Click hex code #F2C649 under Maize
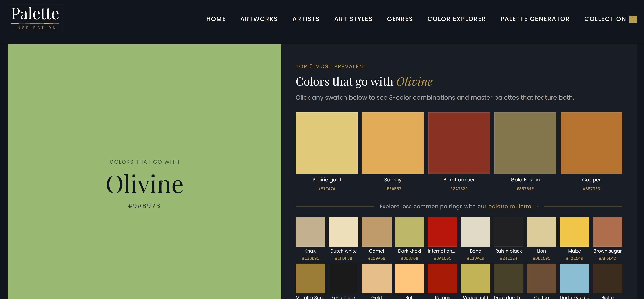 574,258
